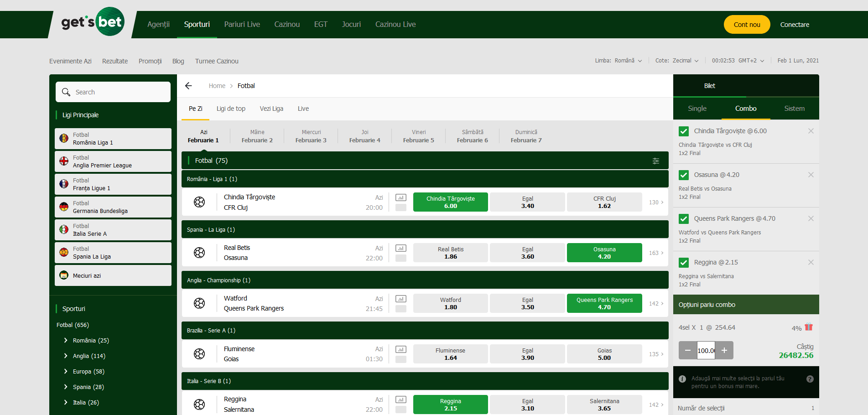
Task: Click the Meciuri azi icon
Action: [64, 275]
